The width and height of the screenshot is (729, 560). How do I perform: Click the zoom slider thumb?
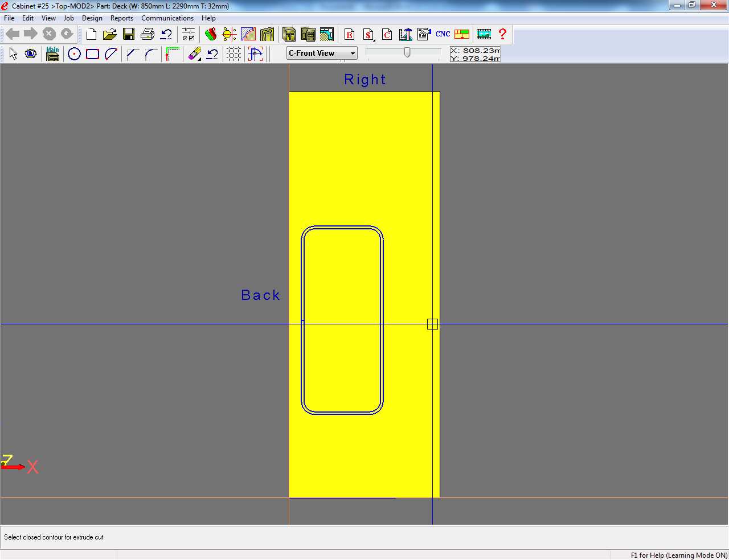point(407,52)
